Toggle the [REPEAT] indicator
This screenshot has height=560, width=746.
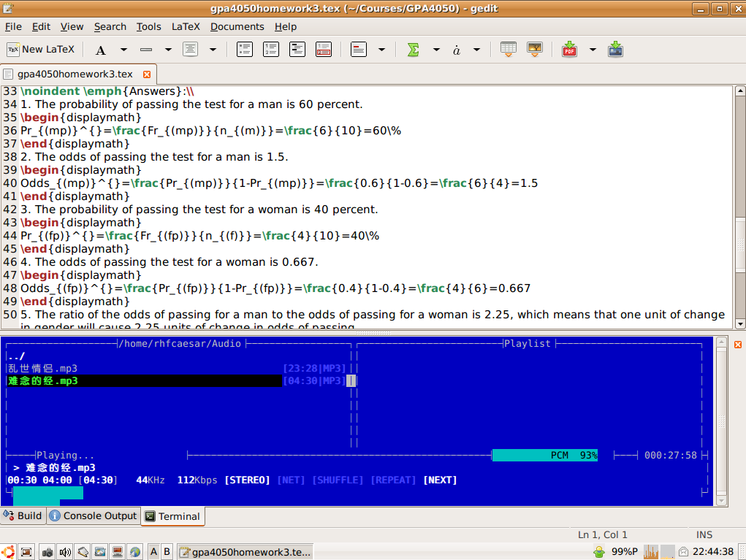click(x=393, y=480)
